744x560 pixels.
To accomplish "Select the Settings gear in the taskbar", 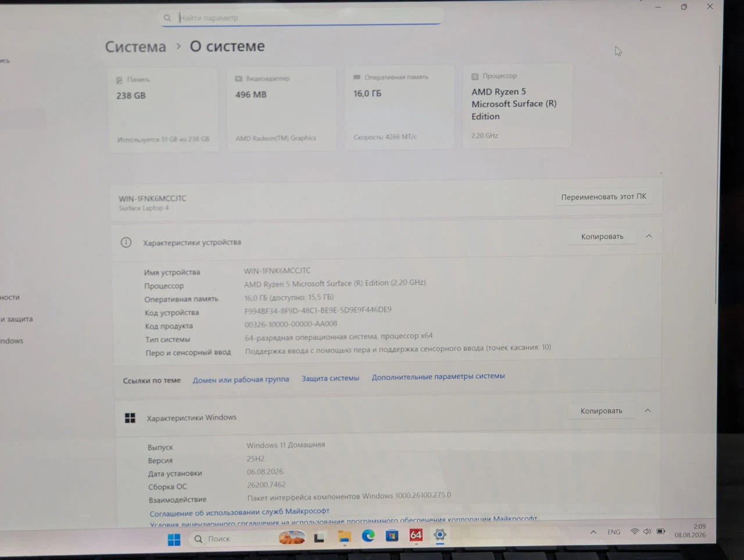I will point(440,535).
